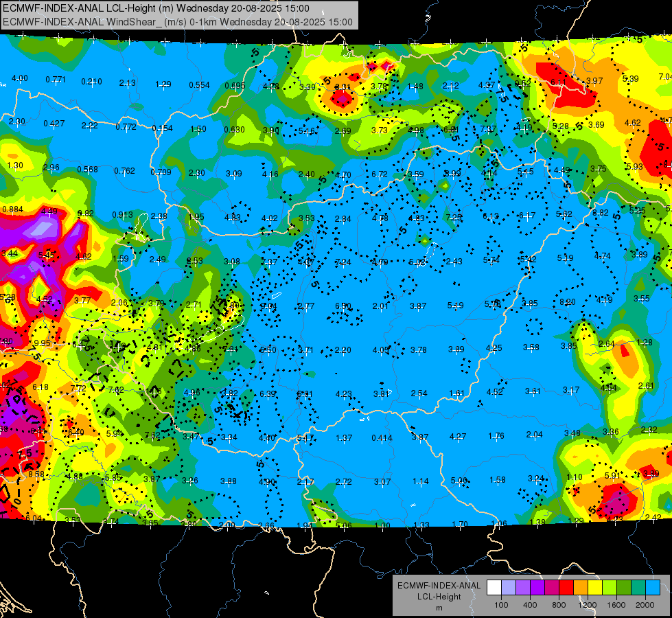Click the wind shear value '0.884'
The height and width of the screenshot is (618, 672).
point(13,209)
